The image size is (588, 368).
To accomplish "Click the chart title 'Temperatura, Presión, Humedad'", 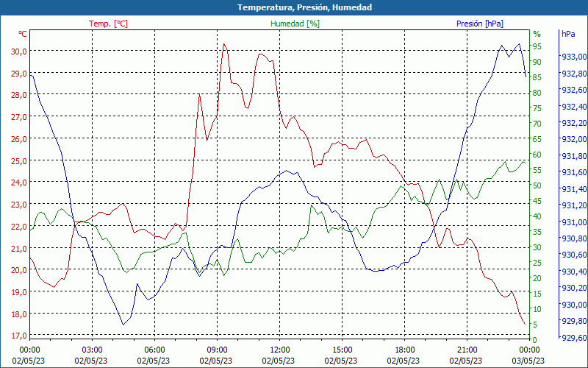I will (x=304, y=7).
